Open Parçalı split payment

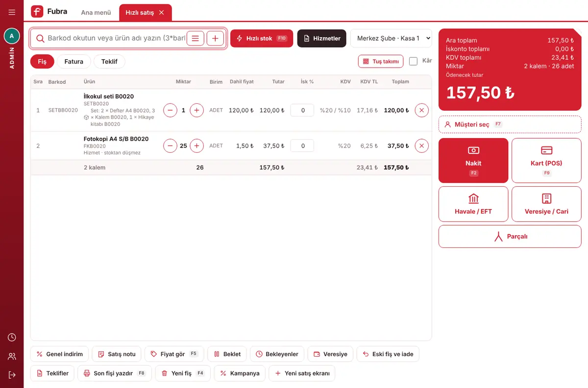[x=510, y=236]
